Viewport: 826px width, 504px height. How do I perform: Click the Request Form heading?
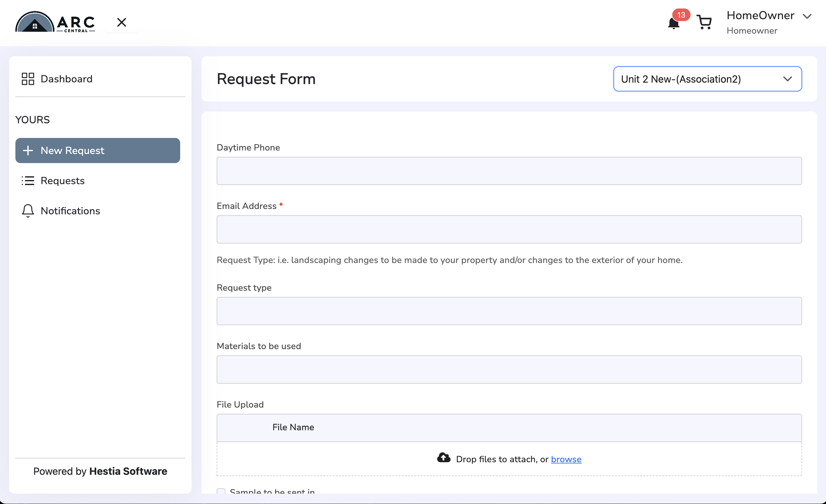tap(266, 79)
